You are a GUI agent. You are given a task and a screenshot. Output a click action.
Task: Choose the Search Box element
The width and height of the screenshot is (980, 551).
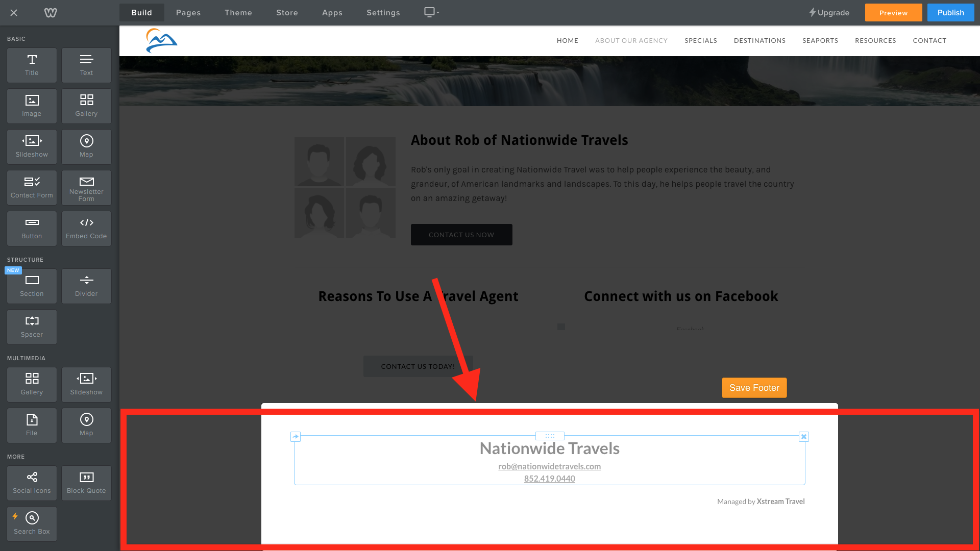coord(32,524)
